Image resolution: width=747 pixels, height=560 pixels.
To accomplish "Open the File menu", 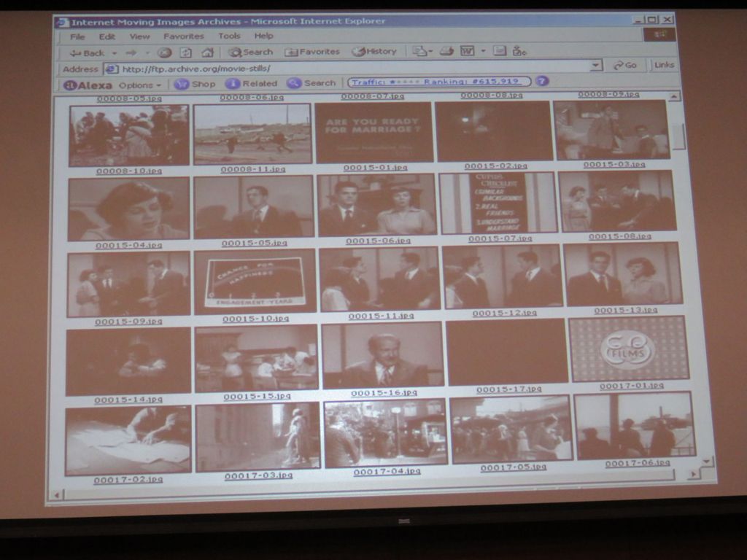I will (x=77, y=36).
